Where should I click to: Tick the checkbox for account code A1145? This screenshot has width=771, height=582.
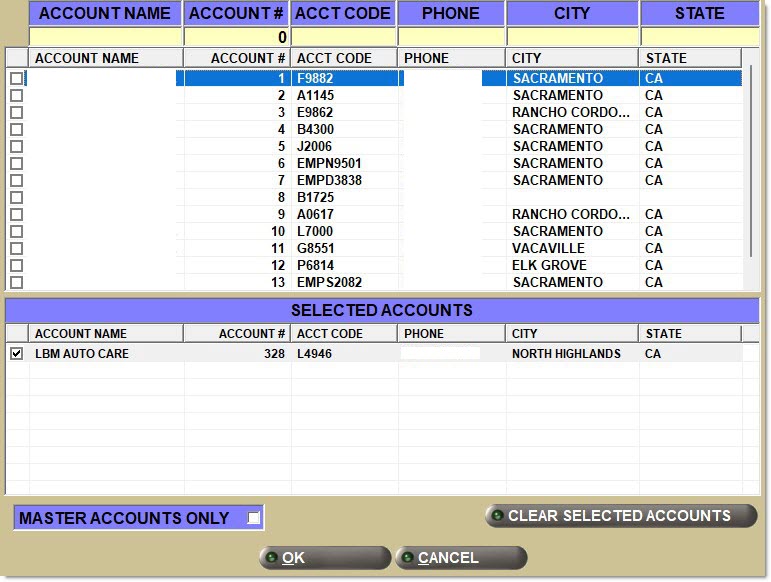pyautogui.click(x=16, y=96)
